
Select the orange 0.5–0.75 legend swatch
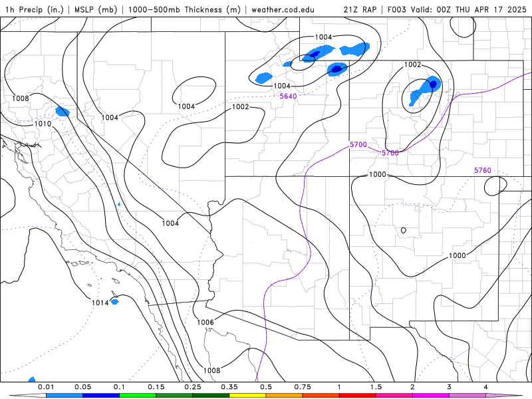285,396
